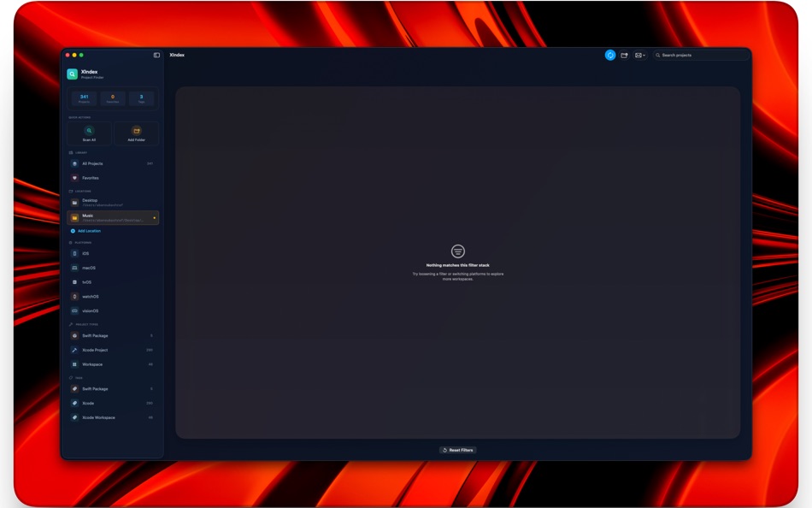Open the Add Folder action
The image size is (812, 508).
pyautogui.click(x=136, y=133)
